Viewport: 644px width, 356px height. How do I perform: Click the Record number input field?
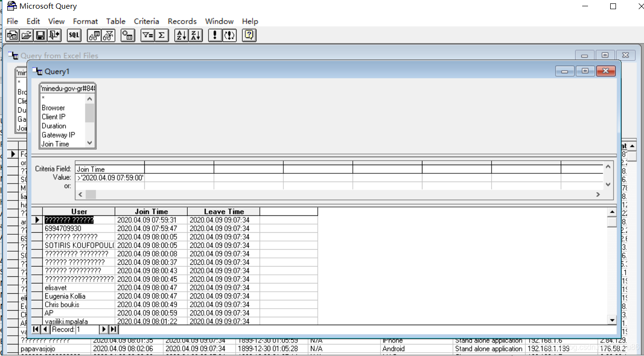click(x=87, y=329)
